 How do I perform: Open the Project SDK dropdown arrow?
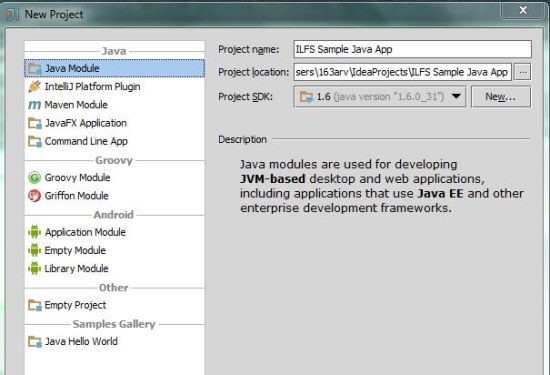(456, 96)
